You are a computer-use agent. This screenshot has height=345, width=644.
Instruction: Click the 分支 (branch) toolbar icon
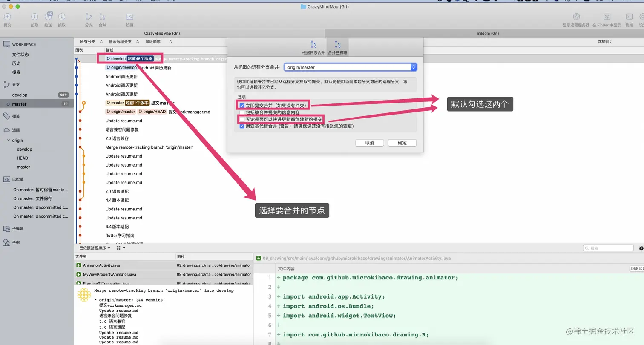(x=89, y=17)
